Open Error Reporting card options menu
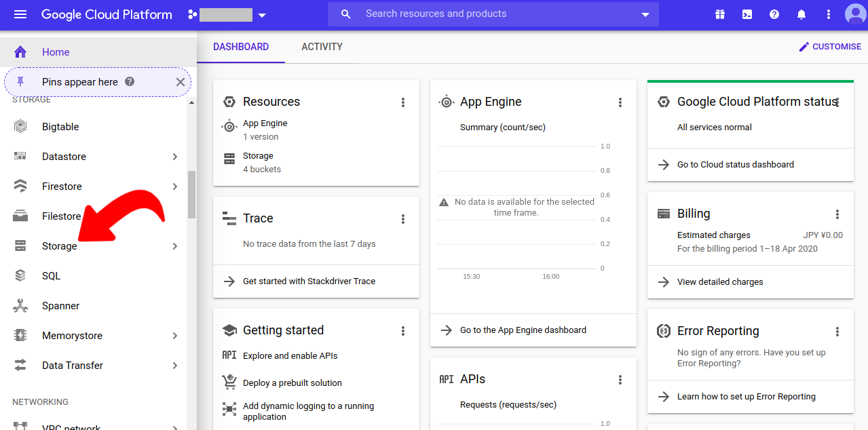Image resolution: width=868 pixels, height=430 pixels. [837, 332]
